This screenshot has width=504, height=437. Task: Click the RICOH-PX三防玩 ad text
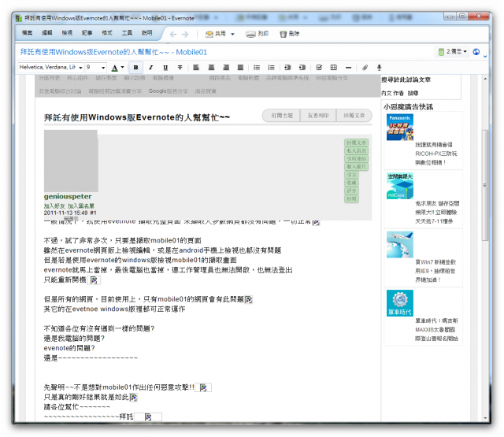click(x=435, y=154)
